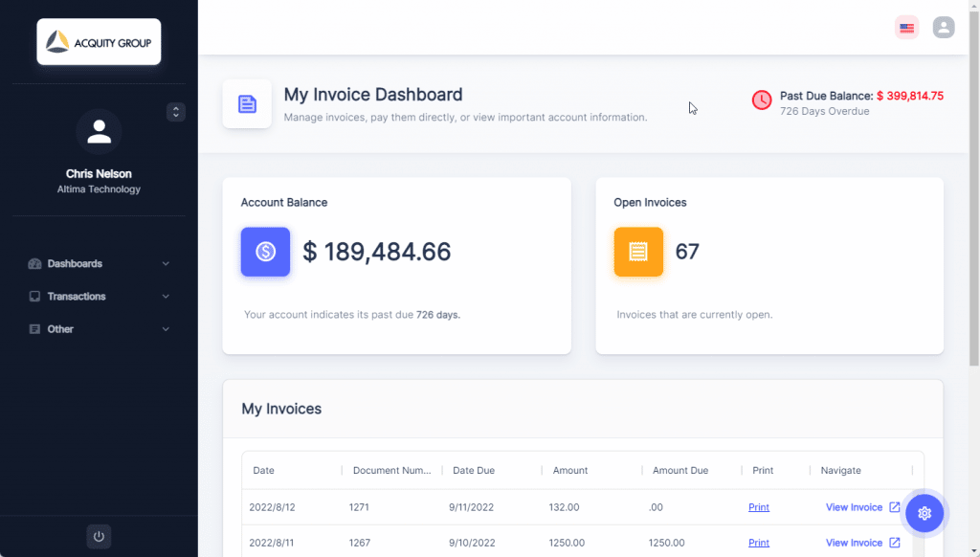Select the blue dollar icon on Account Balance

pyautogui.click(x=265, y=252)
